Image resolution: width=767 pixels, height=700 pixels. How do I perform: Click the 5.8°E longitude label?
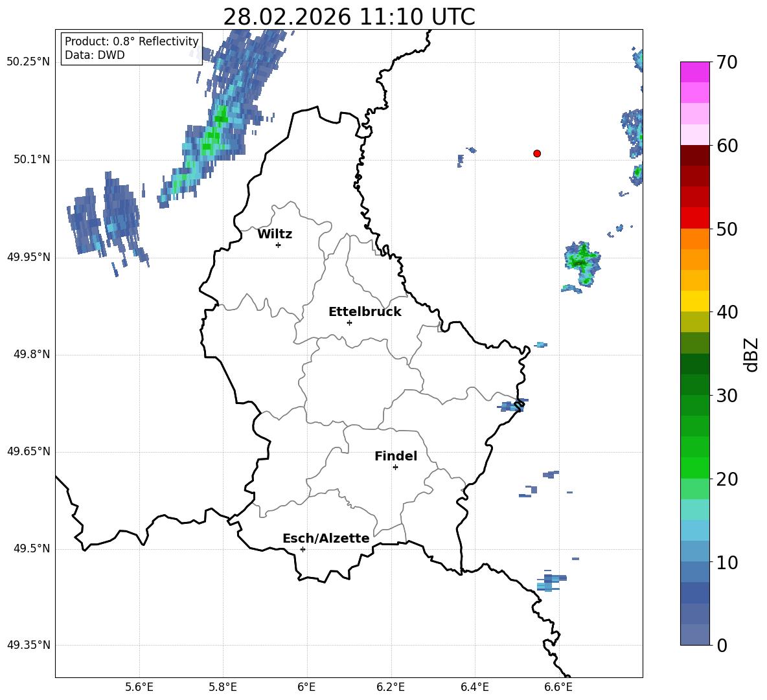pos(223,687)
